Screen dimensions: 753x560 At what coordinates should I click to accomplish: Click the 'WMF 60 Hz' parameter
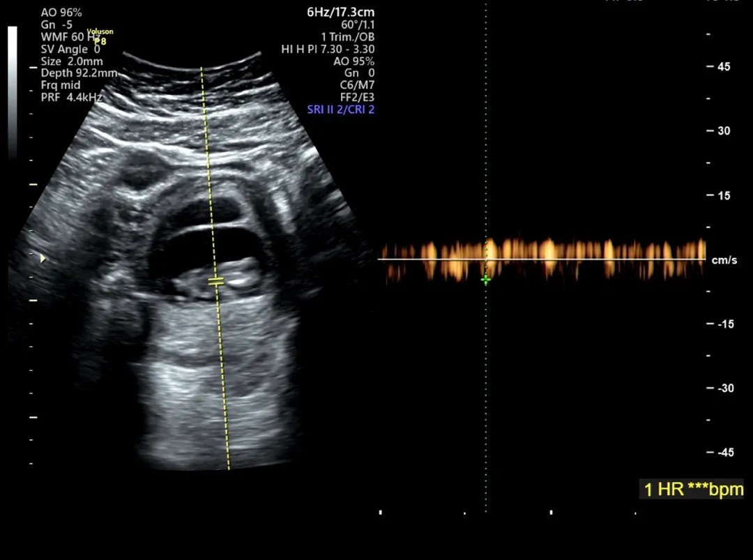(70, 37)
